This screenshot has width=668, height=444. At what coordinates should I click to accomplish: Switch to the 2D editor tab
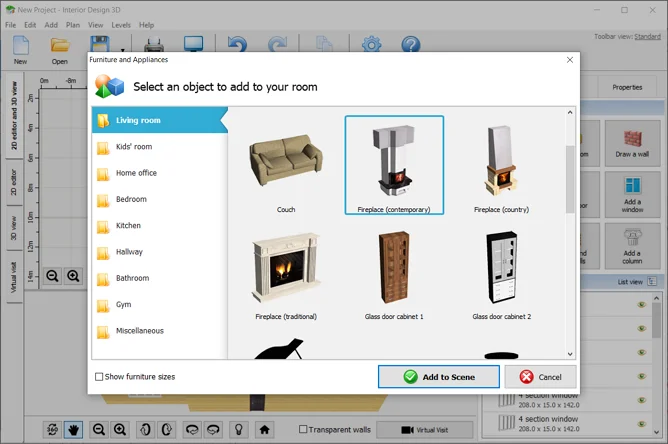coord(14,182)
